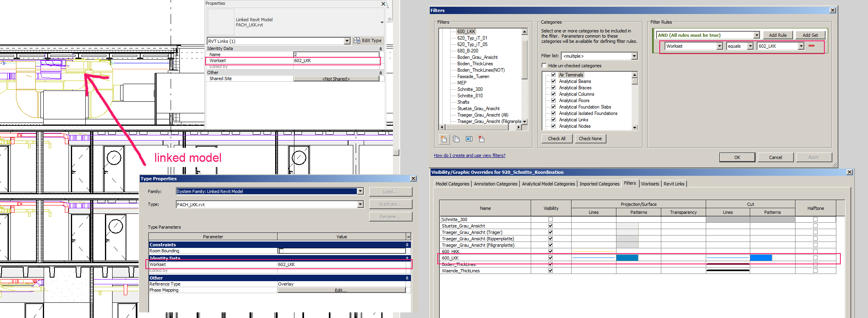Click the Rename filter icon
This screenshot has width=868, height=318.
pyautogui.click(x=469, y=139)
